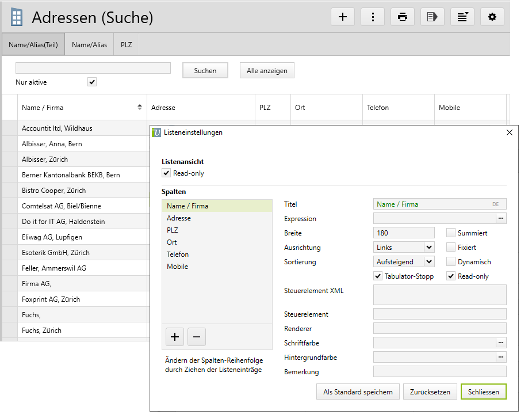Open the three-dot more options menu
The height and width of the screenshot is (418, 532).
click(x=372, y=17)
